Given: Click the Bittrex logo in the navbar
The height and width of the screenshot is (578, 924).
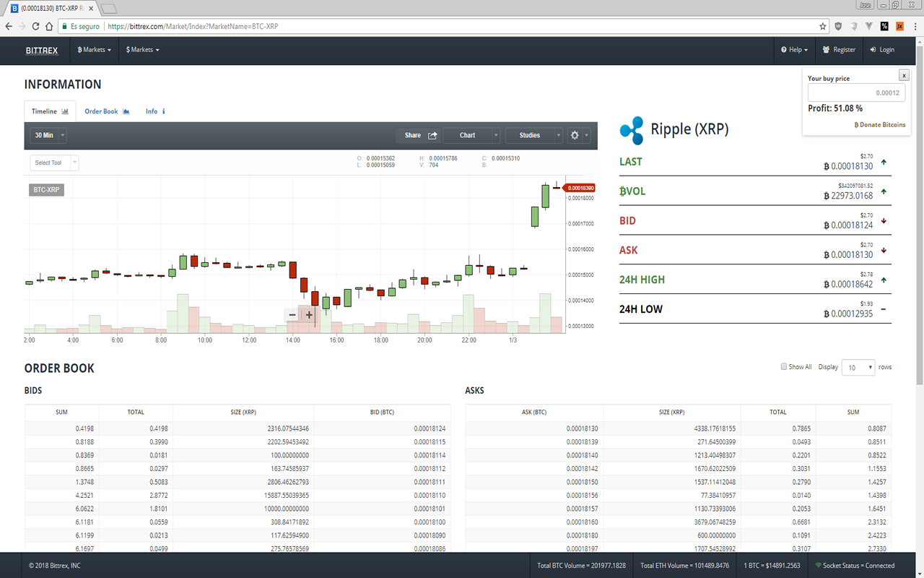Looking at the screenshot, I should [x=42, y=50].
